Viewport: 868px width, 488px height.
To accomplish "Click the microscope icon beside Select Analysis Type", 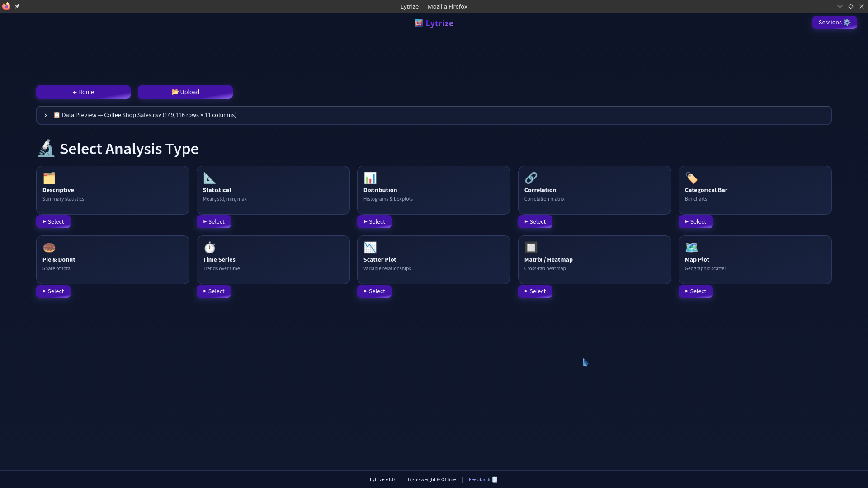I will pyautogui.click(x=46, y=148).
